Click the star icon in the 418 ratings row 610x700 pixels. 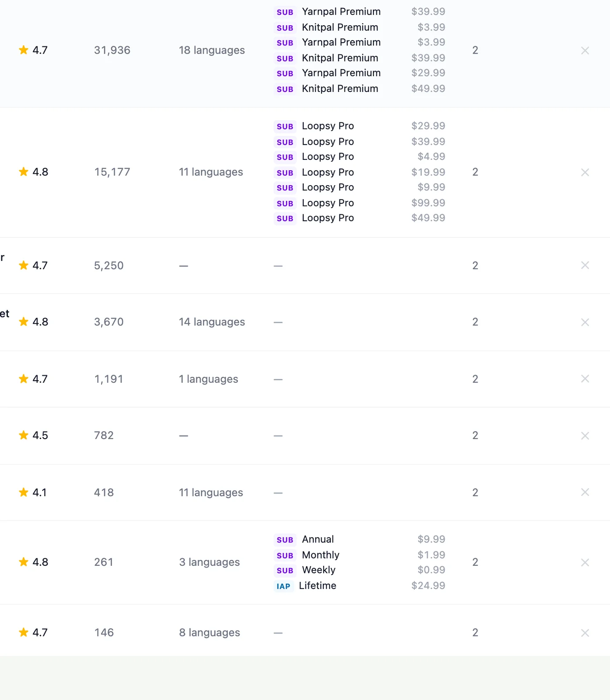[x=24, y=492]
